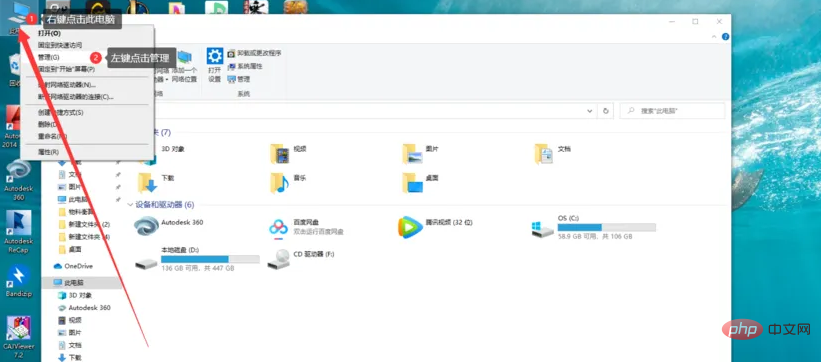821x362 pixels.
Task: Click the 搜索"此电脑" search field
Action: [x=672, y=111]
